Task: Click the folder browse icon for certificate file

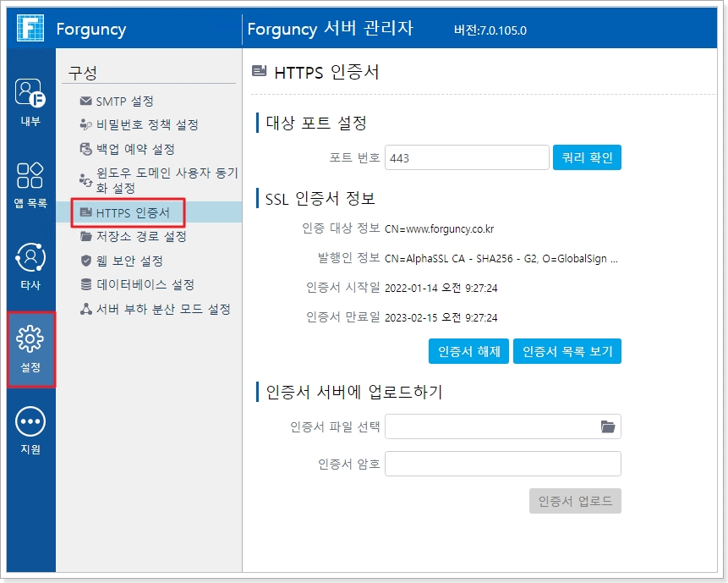Action: point(607,427)
